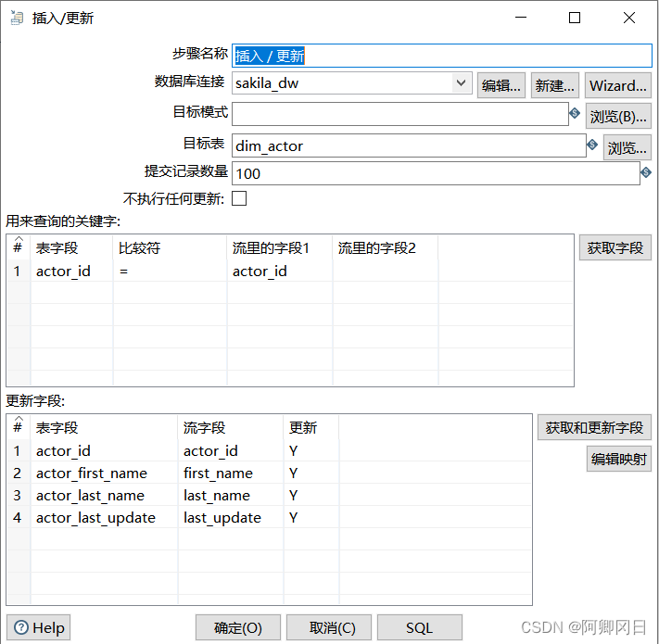Confirm dialog with 确定(O)
This screenshot has height=644, width=659.
[x=238, y=627]
